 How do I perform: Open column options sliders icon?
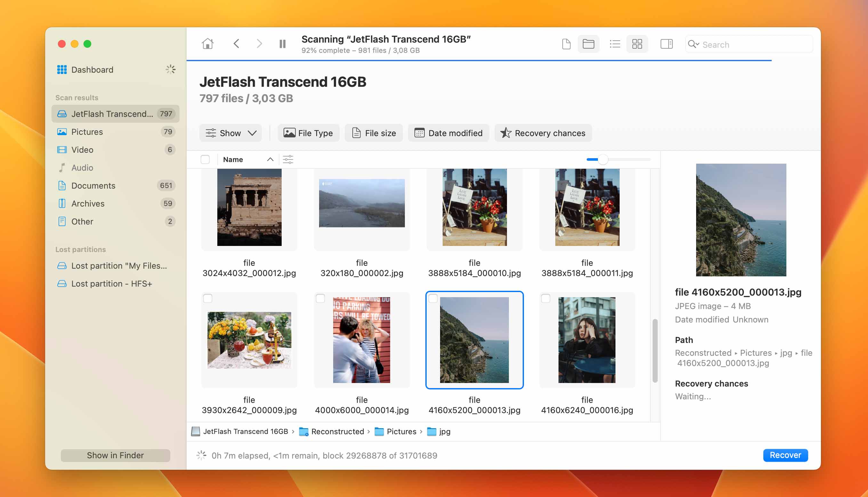(288, 159)
